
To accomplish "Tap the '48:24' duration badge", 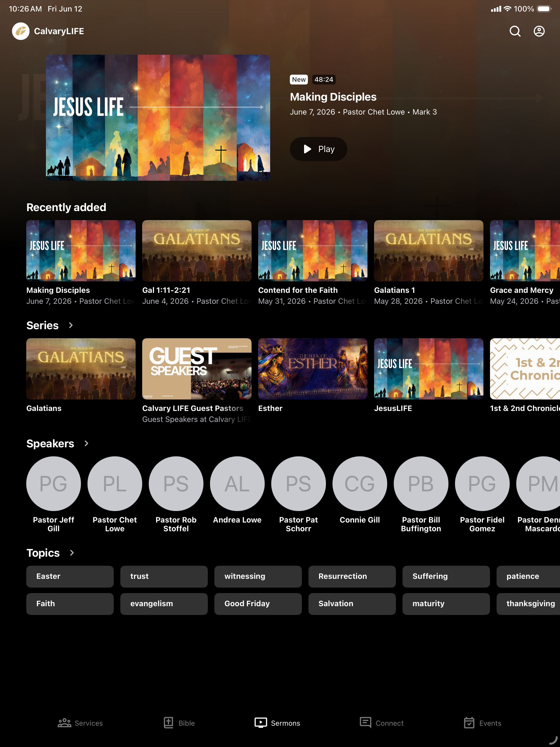I will pos(323,79).
